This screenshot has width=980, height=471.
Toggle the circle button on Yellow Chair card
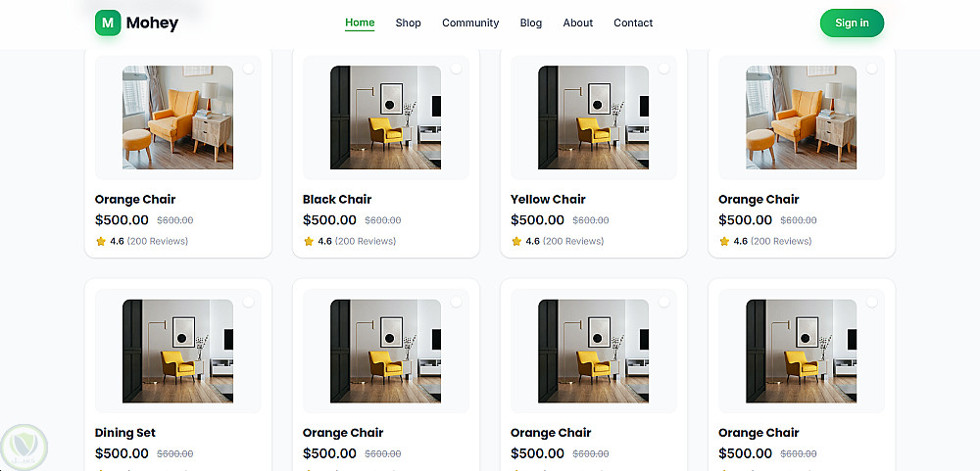663,69
